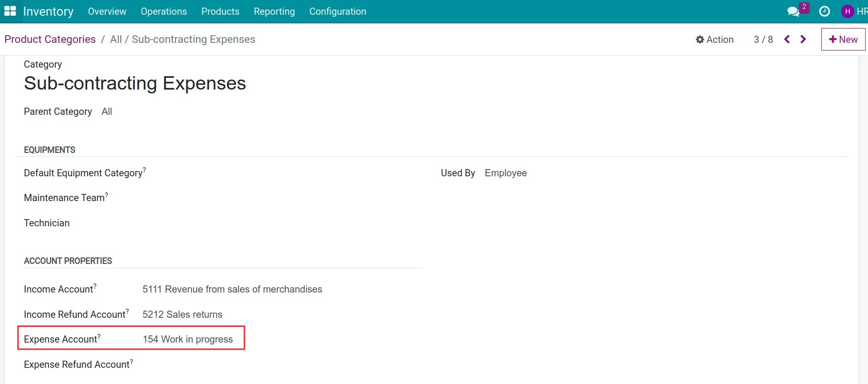Click the Used By label
Viewport: 868px width, 384px height.
tap(458, 173)
